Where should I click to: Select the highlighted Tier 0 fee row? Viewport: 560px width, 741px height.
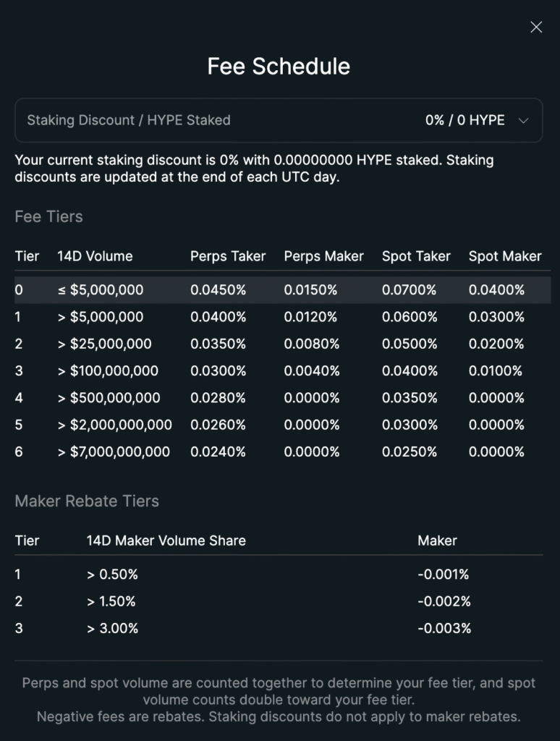(x=282, y=289)
